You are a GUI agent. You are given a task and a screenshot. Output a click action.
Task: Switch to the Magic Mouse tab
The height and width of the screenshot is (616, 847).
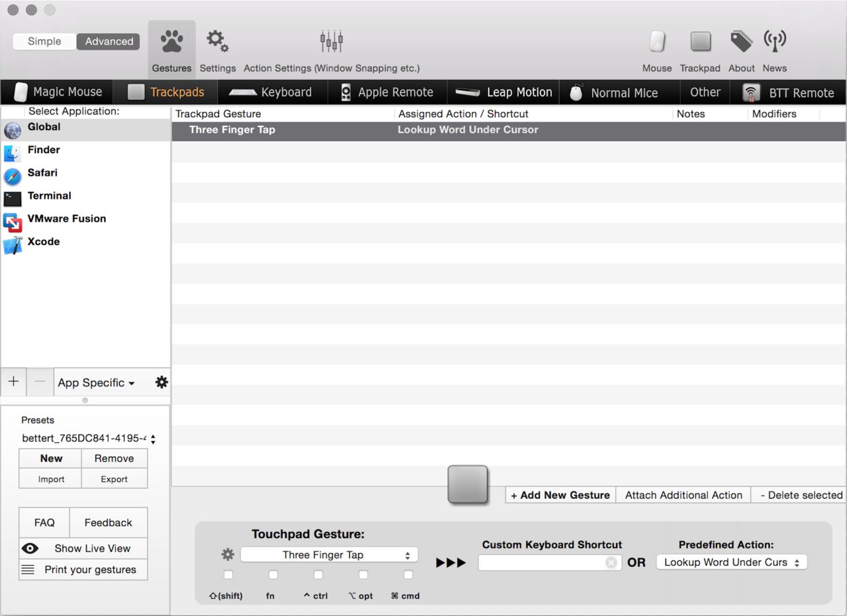click(58, 92)
